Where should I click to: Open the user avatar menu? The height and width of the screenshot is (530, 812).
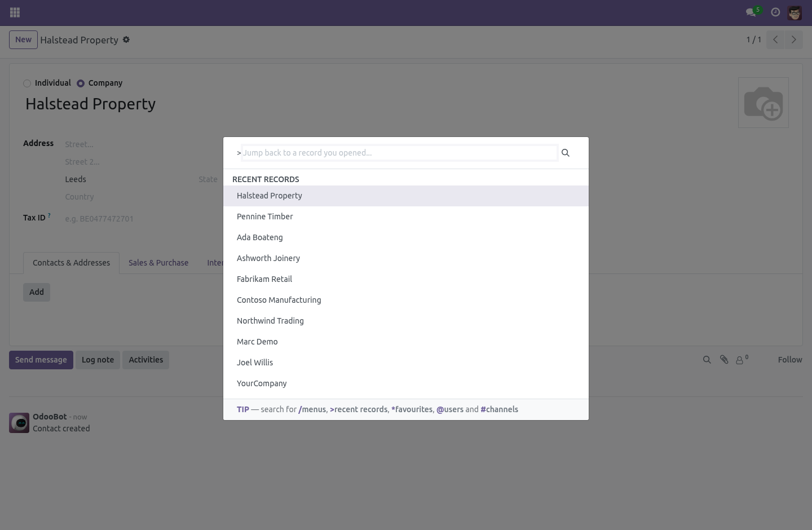pyautogui.click(x=795, y=12)
